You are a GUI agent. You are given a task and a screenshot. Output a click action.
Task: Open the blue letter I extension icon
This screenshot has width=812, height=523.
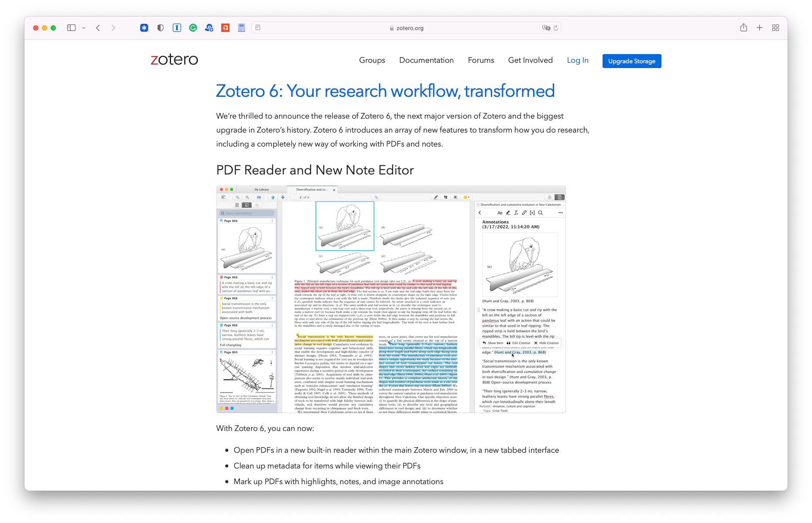click(177, 28)
